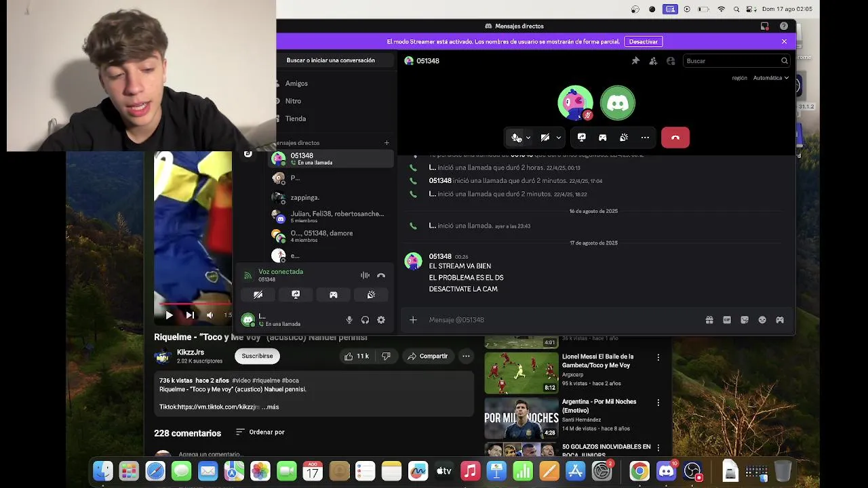This screenshot has width=868, height=488.
Task: Open more call options (three dots)
Action: coord(645,138)
